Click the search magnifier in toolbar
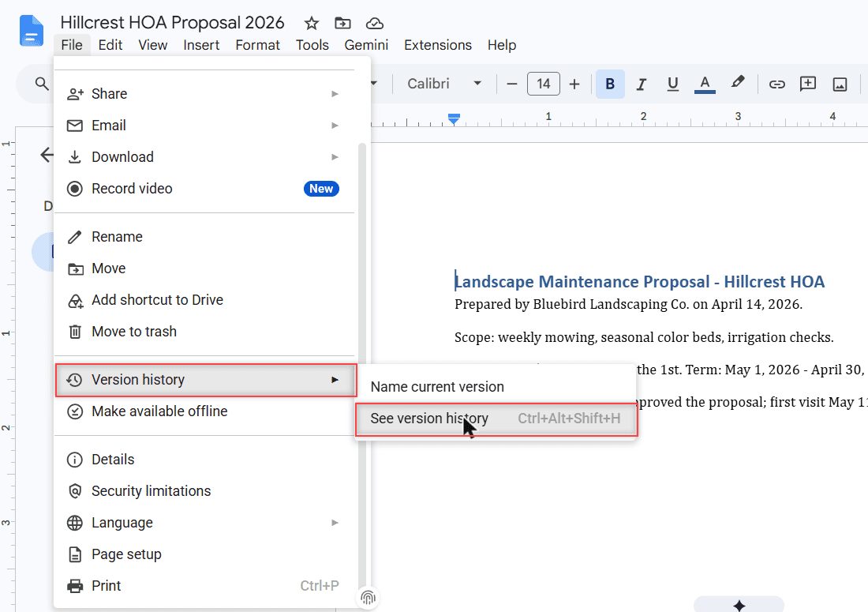Image resolution: width=868 pixels, height=612 pixels. click(x=42, y=84)
